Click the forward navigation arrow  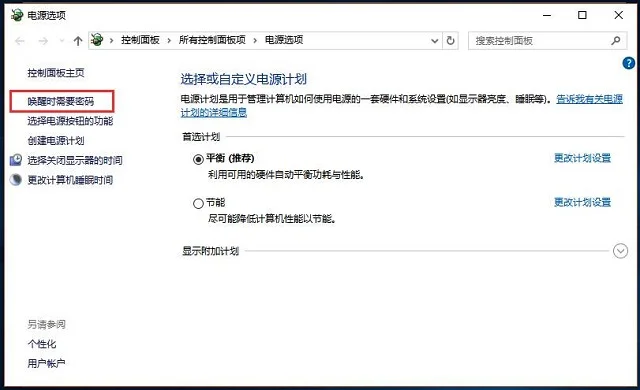coord(43,40)
